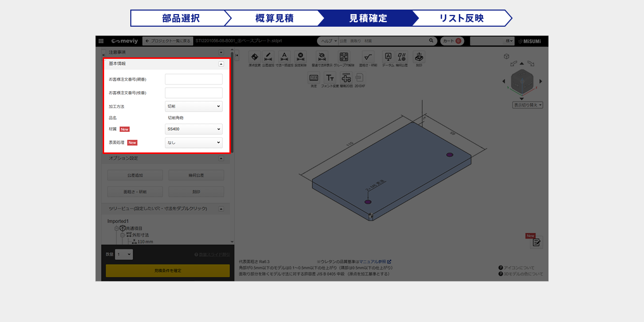The image size is (644, 322).
Task: Select the 公差追加 tolerance tool icon
Action: [268, 57]
